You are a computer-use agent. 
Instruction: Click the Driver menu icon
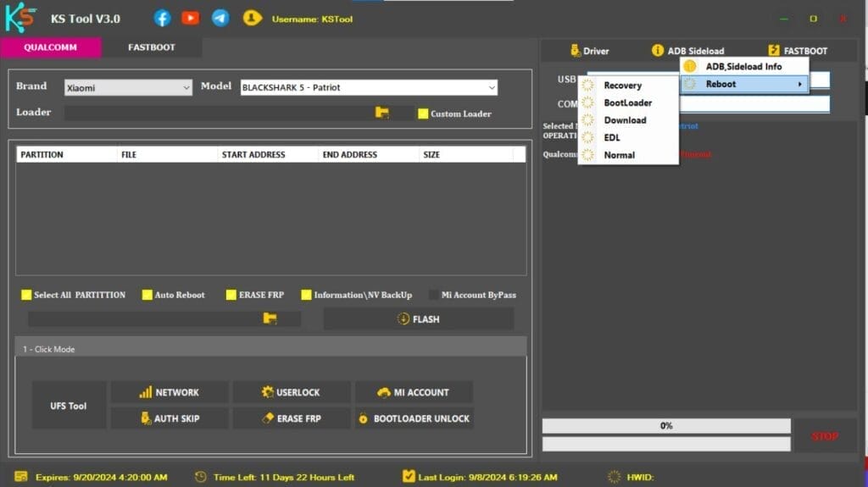(575, 50)
